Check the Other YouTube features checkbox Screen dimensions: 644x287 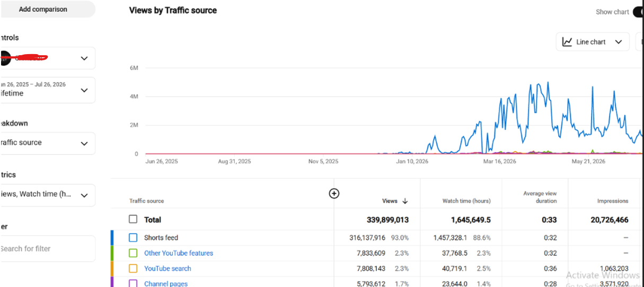[133, 253]
